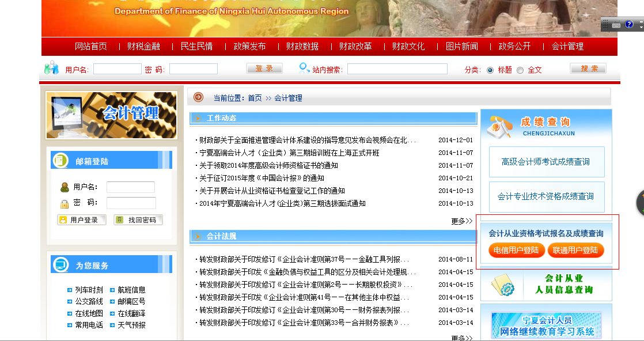
Task: Click the gear notes icon beside 会计从业人员信息查询
Action: click(503, 285)
